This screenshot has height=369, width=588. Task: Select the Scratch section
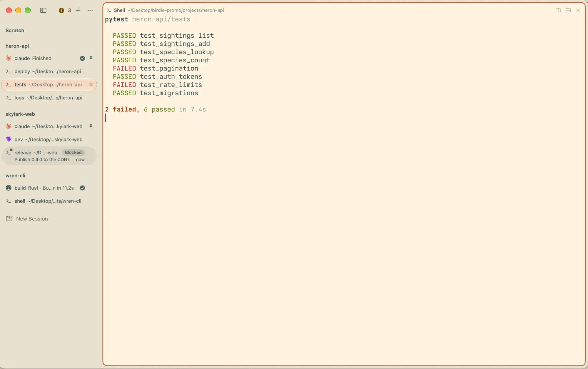pos(15,30)
